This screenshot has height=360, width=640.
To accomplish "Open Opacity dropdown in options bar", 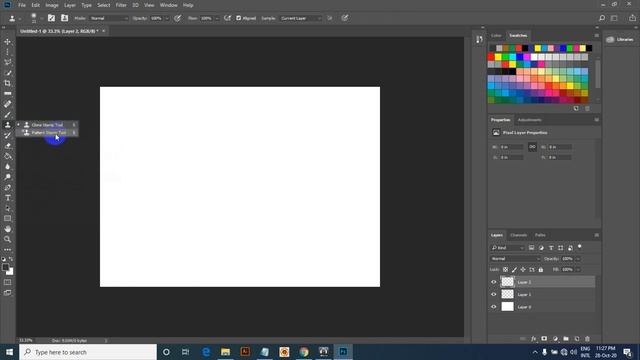I will coord(167,18).
